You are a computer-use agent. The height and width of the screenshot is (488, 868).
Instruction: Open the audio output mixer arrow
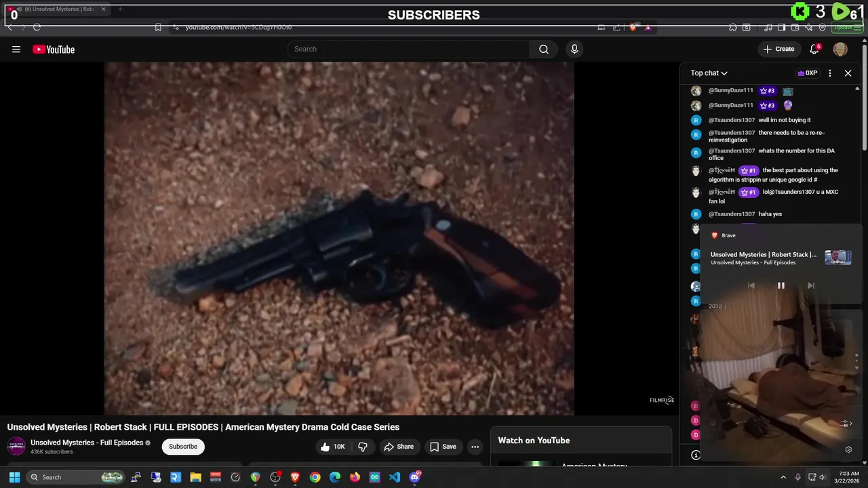point(846,424)
